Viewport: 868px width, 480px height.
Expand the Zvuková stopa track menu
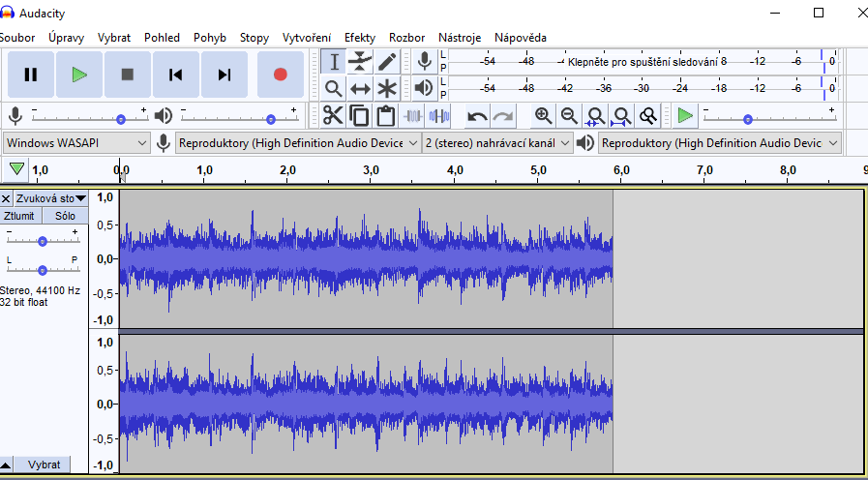pyautogui.click(x=50, y=198)
